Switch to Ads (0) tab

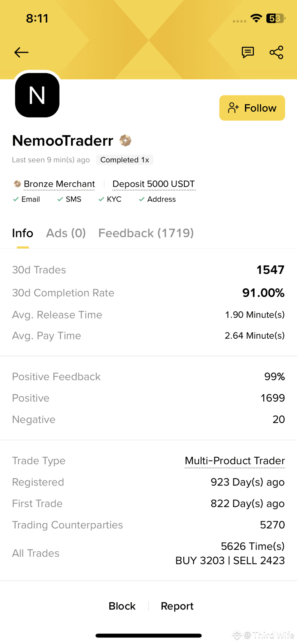[66, 233]
